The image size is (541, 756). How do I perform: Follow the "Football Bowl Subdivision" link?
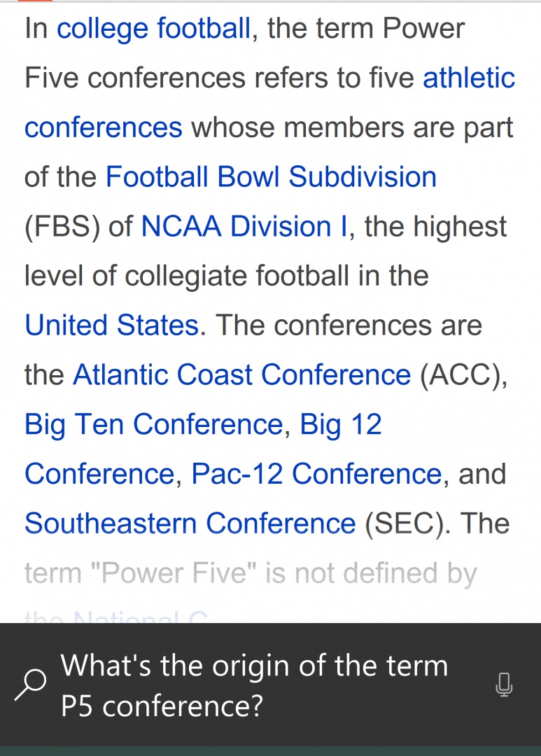click(271, 177)
